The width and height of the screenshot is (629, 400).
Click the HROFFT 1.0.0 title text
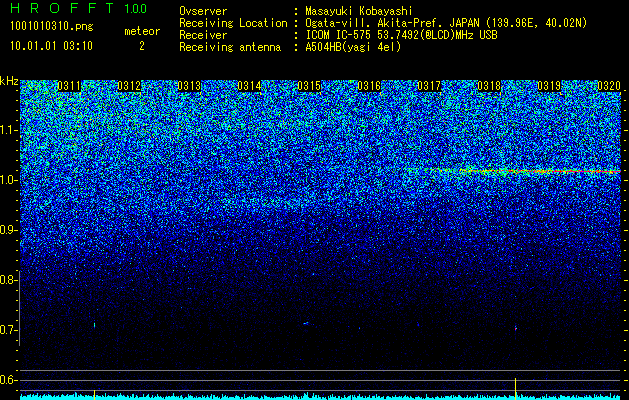[x=79, y=8]
